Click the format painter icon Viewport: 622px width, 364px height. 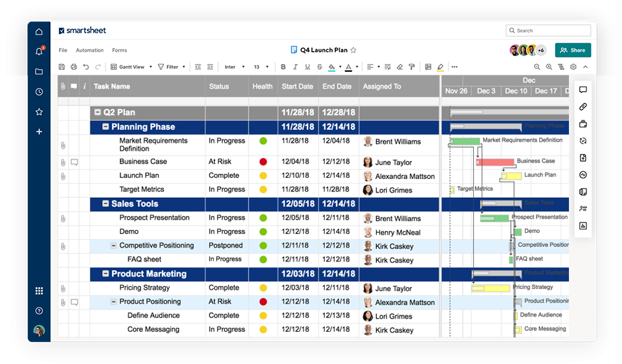412,67
